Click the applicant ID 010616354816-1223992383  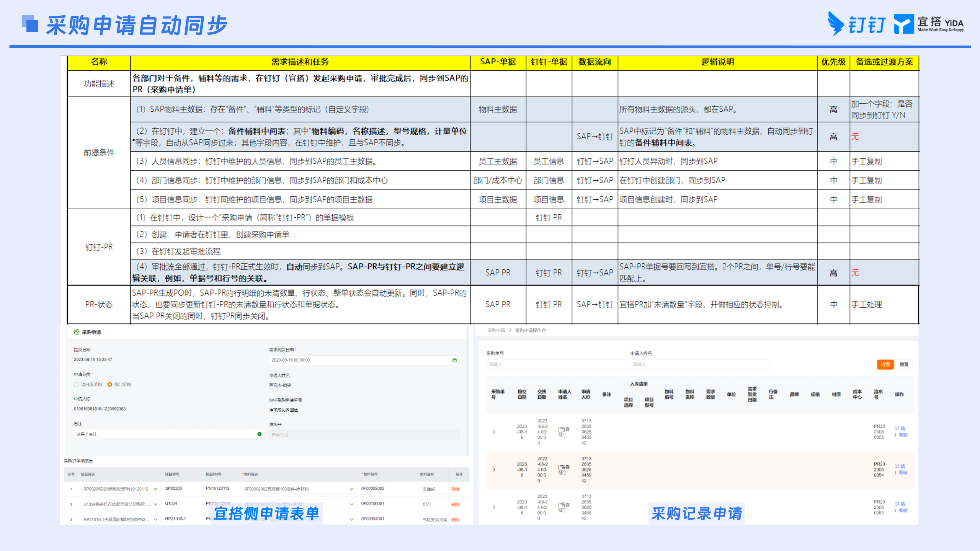coord(100,409)
